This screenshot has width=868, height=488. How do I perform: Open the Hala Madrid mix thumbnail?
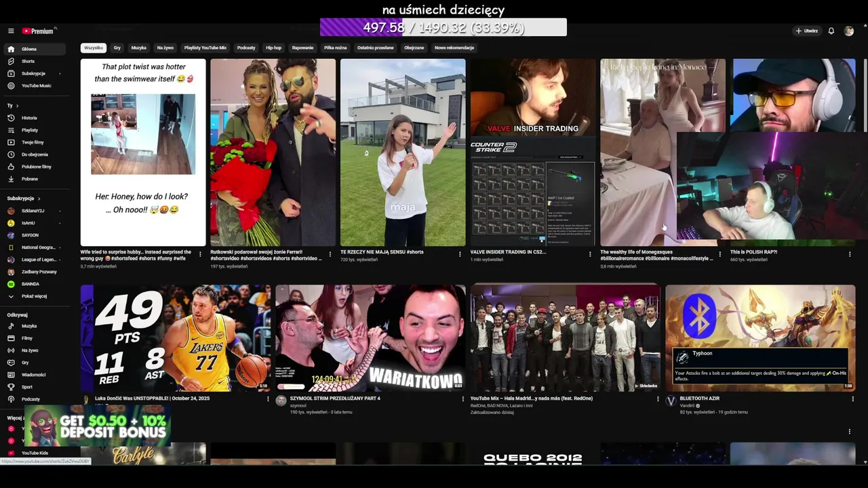[x=566, y=338]
